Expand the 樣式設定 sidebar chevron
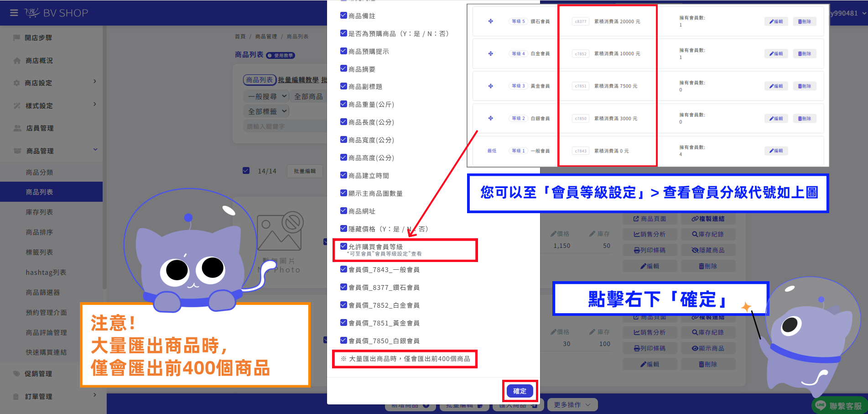Screen dimensions: 868x414 (x=94, y=105)
